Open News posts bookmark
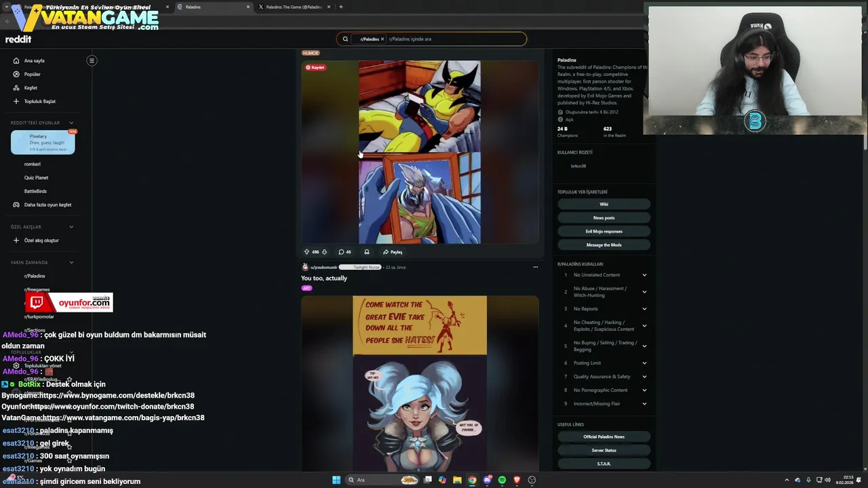Screen dimensions: 868x488 604,218
